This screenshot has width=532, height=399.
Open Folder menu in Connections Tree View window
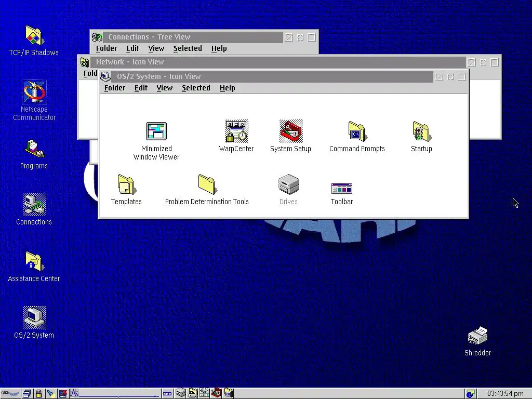click(x=107, y=48)
